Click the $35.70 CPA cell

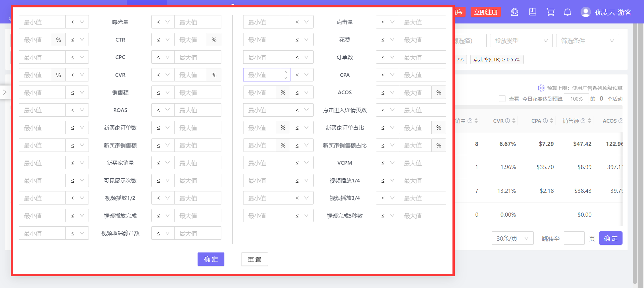[545, 167]
